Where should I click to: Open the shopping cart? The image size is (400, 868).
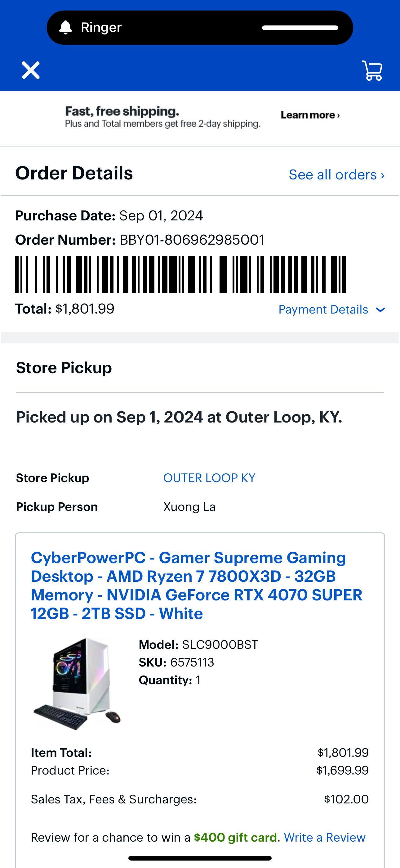pos(373,70)
